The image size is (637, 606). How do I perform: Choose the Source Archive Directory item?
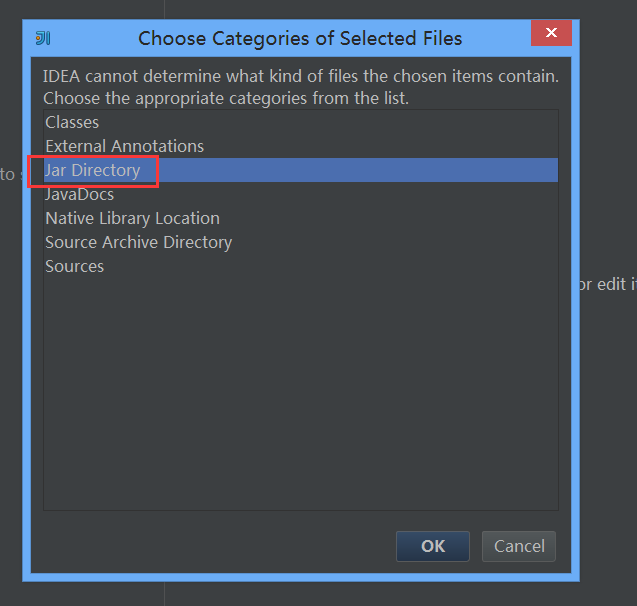click(138, 242)
